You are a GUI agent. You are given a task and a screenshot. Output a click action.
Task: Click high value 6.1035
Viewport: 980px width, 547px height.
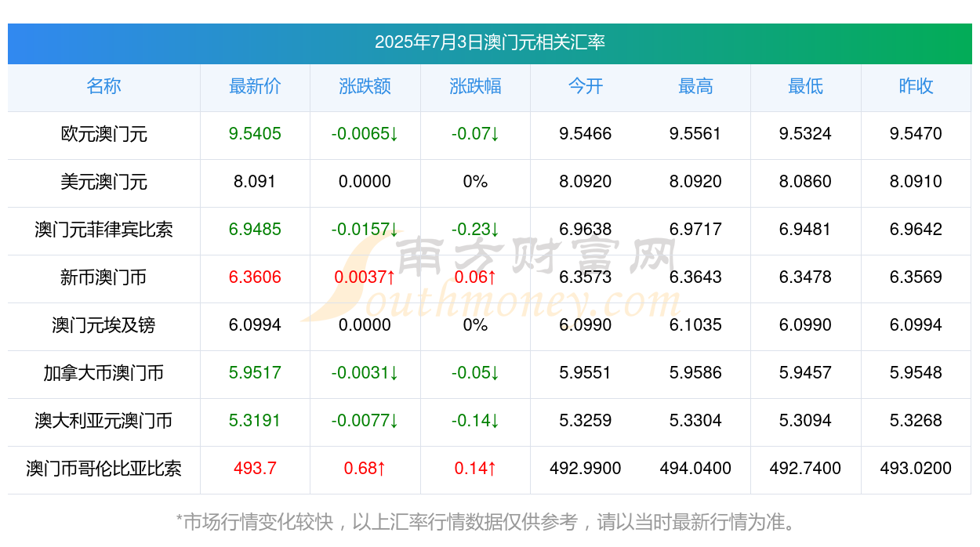(695, 325)
